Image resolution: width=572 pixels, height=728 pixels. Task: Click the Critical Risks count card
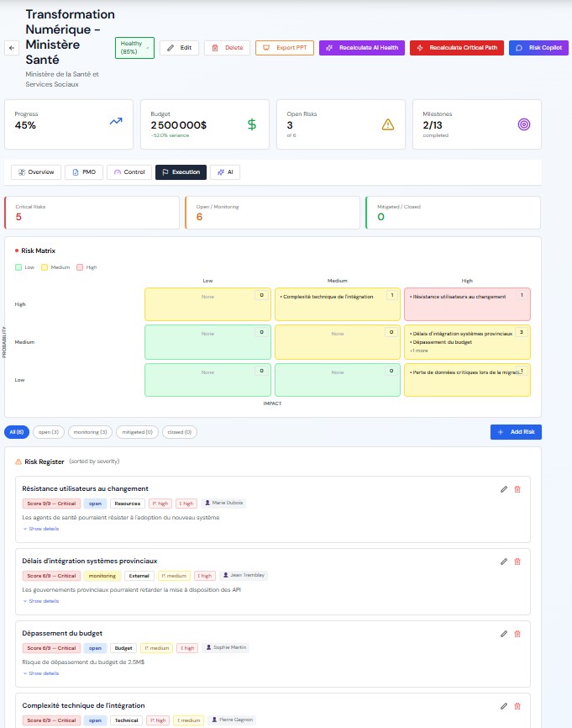[92, 213]
